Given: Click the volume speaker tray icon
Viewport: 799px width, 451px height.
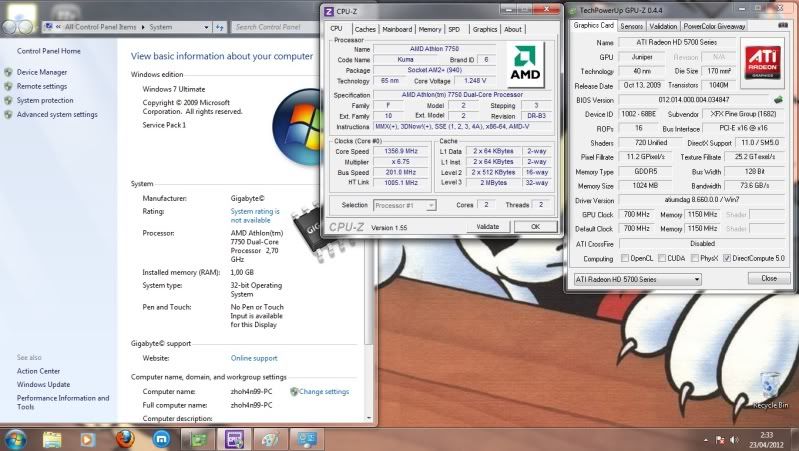Looking at the screenshot, I should pos(734,440).
